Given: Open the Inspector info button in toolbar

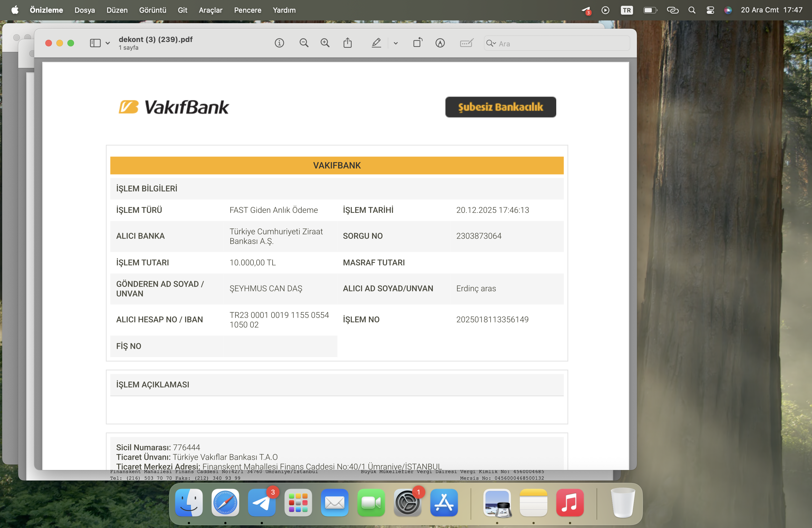Looking at the screenshot, I should 279,43.
